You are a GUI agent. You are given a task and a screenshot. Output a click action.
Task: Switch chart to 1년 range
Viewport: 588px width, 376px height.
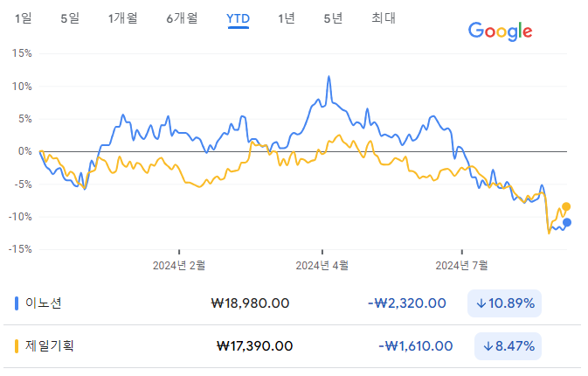(x=286, y=18)
